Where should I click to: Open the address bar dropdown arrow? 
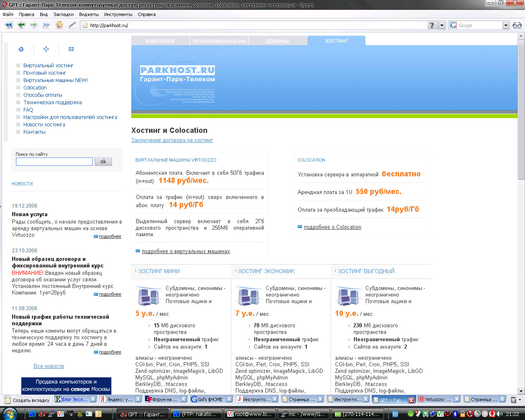442,25
